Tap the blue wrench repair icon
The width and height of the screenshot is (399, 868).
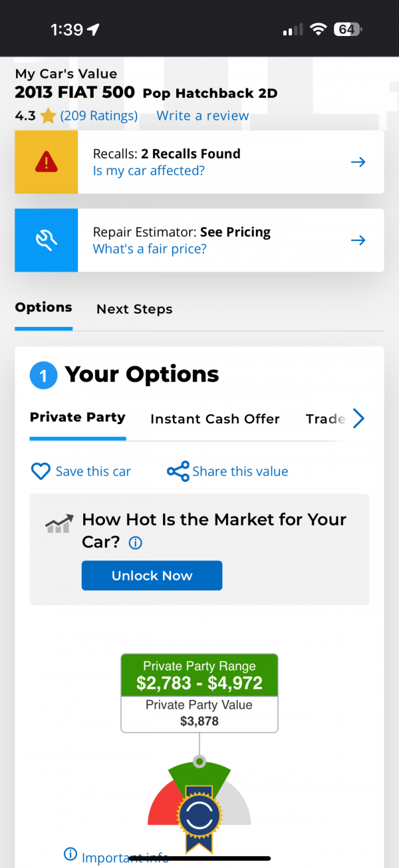[46, 240]
